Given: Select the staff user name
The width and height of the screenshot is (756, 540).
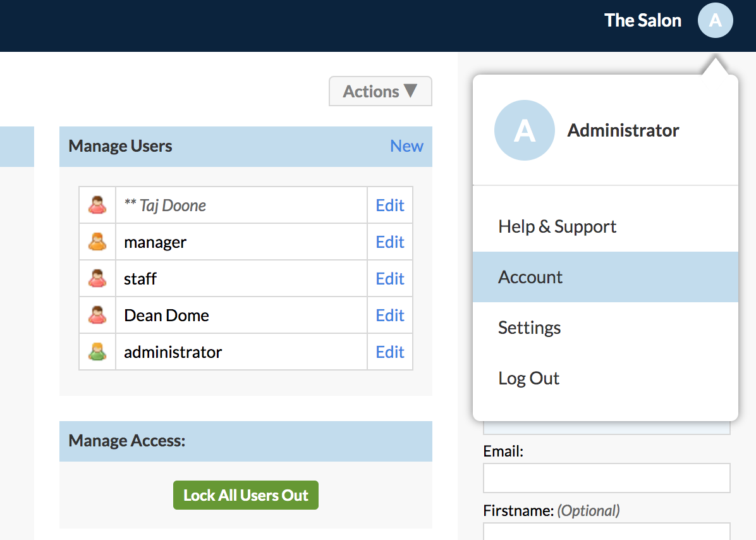Looking at the screenshot, I should coord(140,279).
